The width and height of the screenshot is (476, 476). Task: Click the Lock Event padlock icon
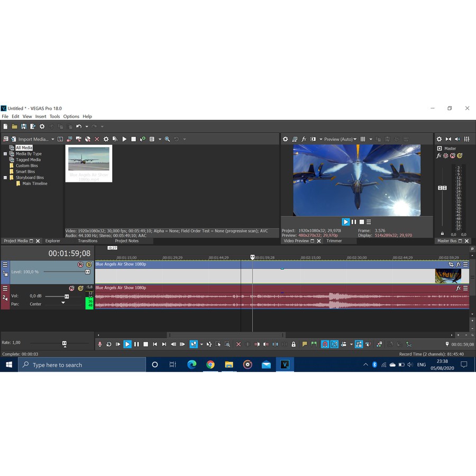click(294, 344)
